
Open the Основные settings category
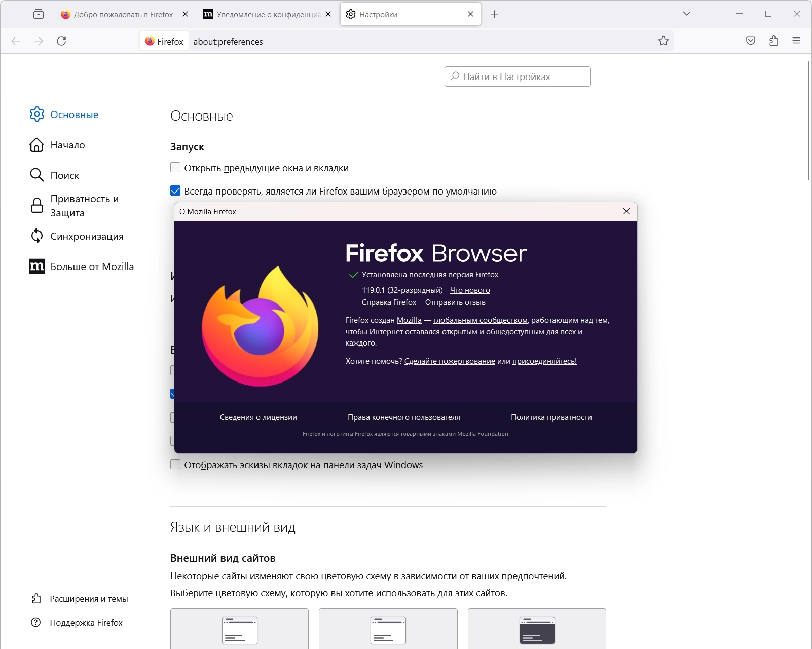point(64,114)
